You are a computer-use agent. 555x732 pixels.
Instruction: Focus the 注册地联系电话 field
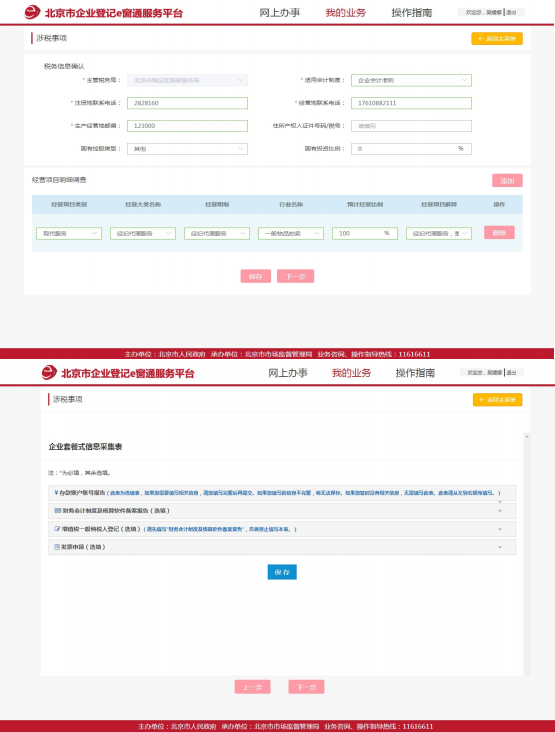pyautogui.click(x=187, y=103)
